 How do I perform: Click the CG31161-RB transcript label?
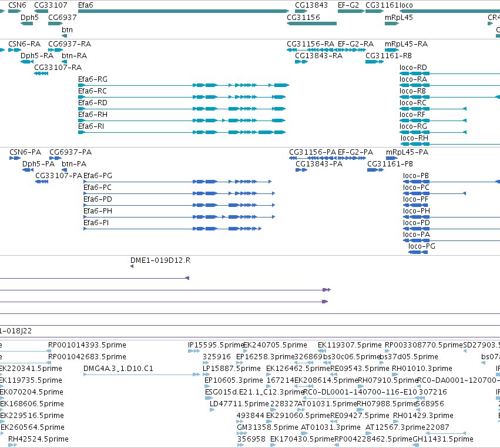[389, 55]
